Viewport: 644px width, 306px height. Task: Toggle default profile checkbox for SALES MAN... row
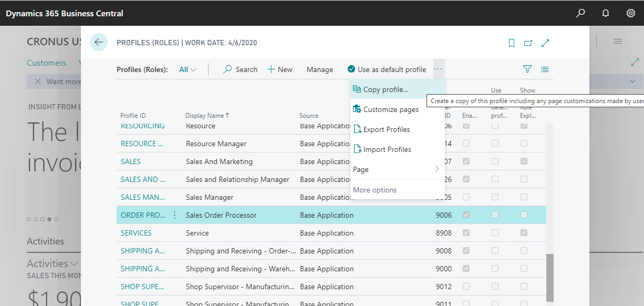pos(495,197)
